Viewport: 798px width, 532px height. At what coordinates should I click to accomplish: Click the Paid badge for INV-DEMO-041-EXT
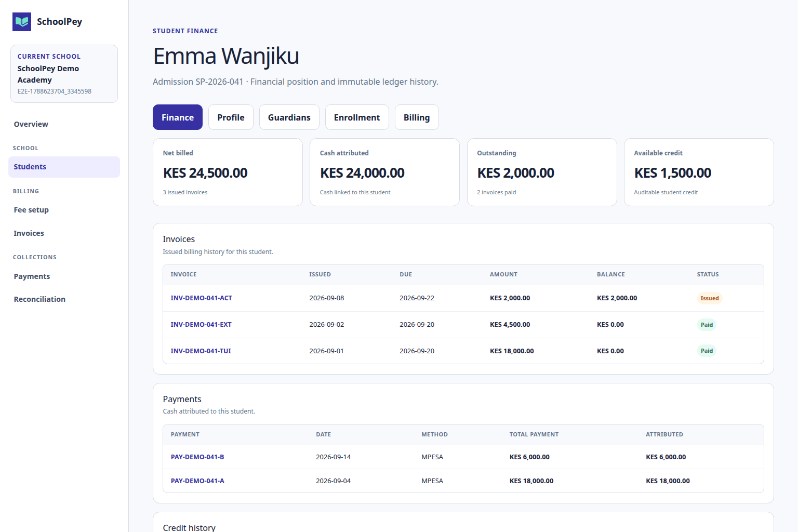click(707, 325)
